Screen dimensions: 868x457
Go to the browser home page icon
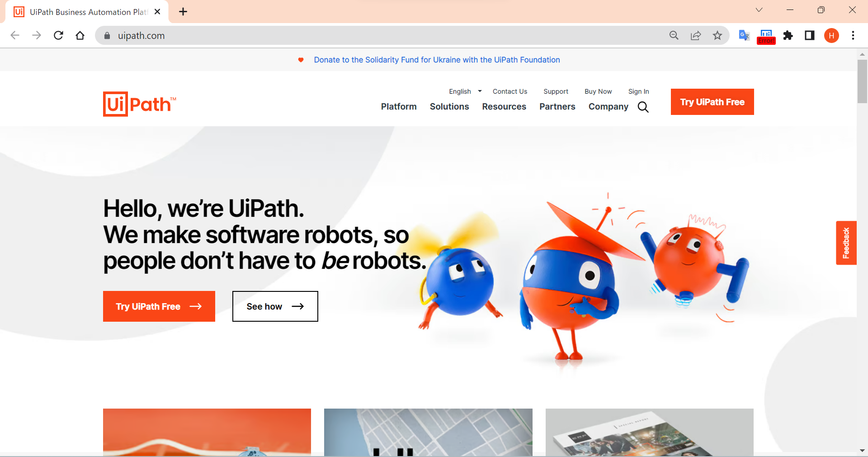[80, 35]
